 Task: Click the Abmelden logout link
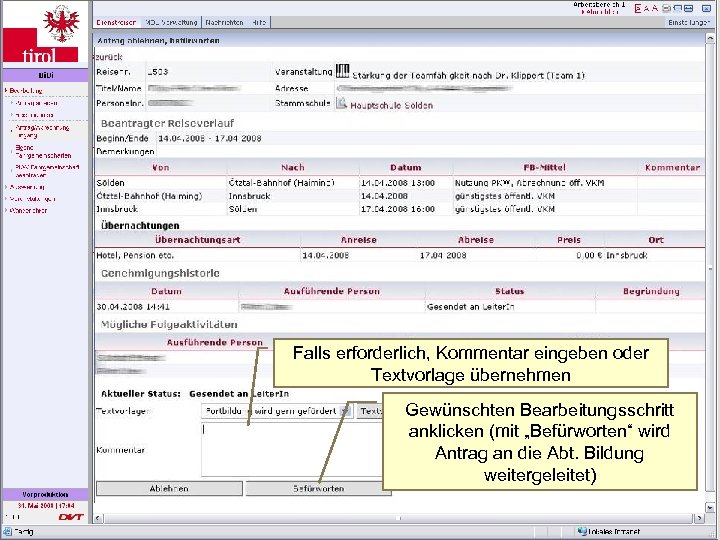point(600,12)
